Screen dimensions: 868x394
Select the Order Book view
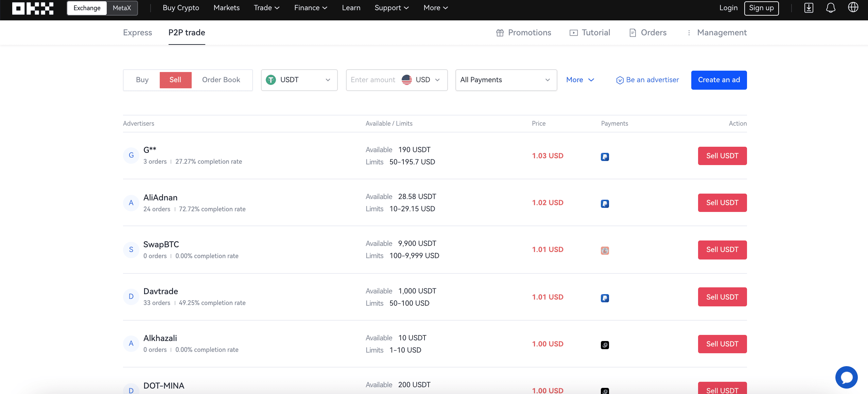point(221,80)
